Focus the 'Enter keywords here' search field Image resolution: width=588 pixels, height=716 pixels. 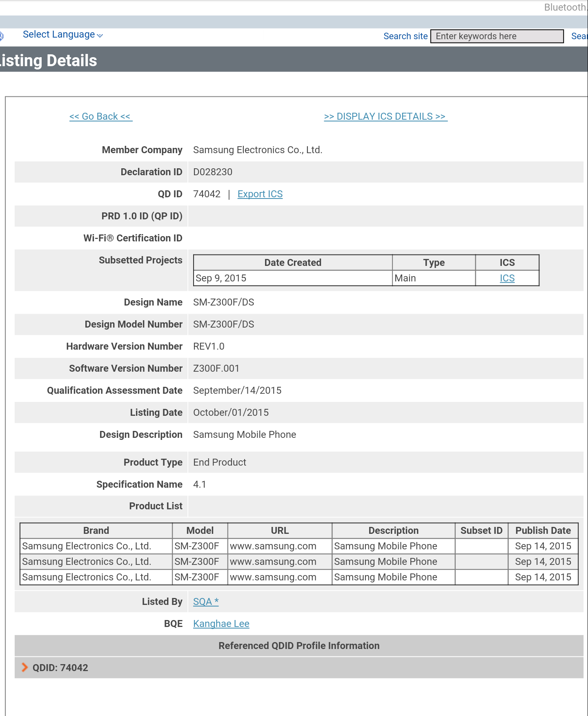point(497,36)
